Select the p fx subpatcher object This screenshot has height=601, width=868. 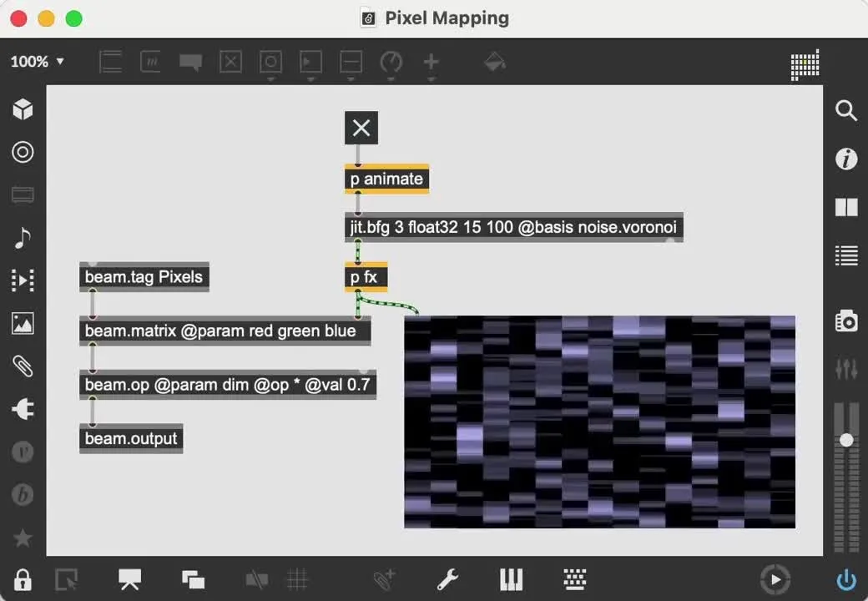(x=366, y=277)
